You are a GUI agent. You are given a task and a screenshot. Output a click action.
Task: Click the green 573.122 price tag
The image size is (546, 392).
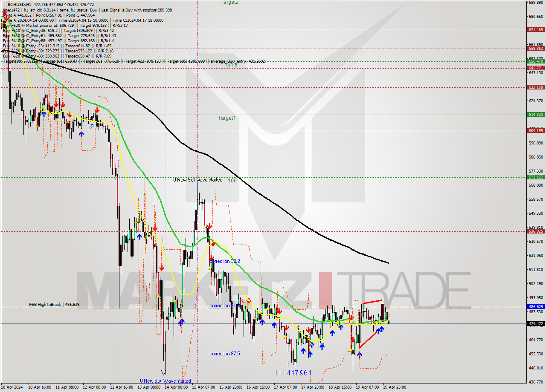(536, 177)
